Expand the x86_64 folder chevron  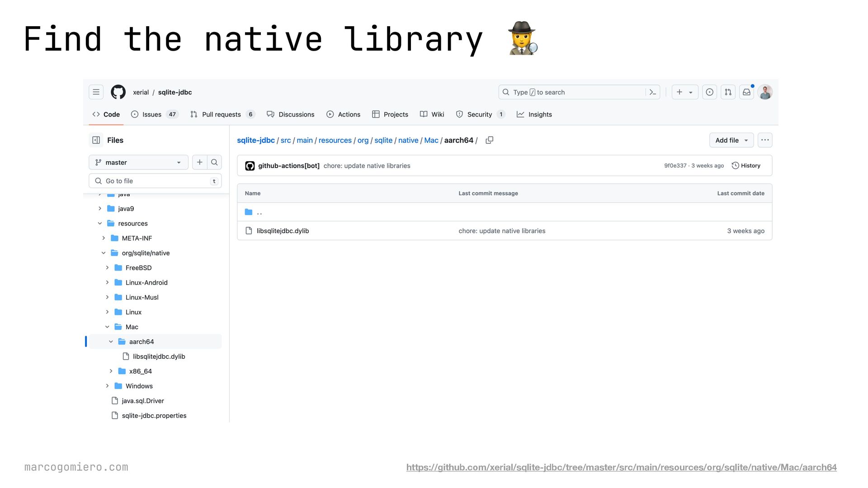pyautogui.click(x=111, y=371)
